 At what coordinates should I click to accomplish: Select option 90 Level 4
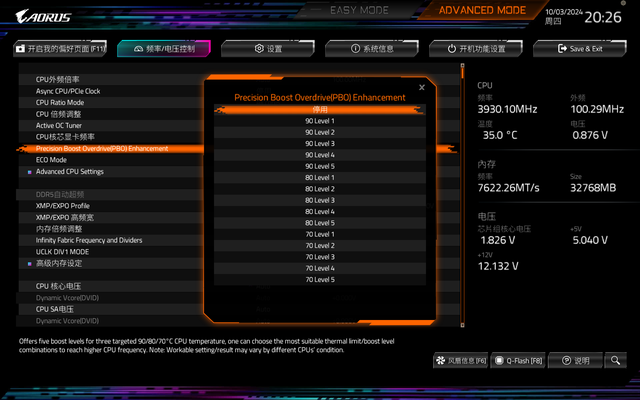[x=320, y=155]
